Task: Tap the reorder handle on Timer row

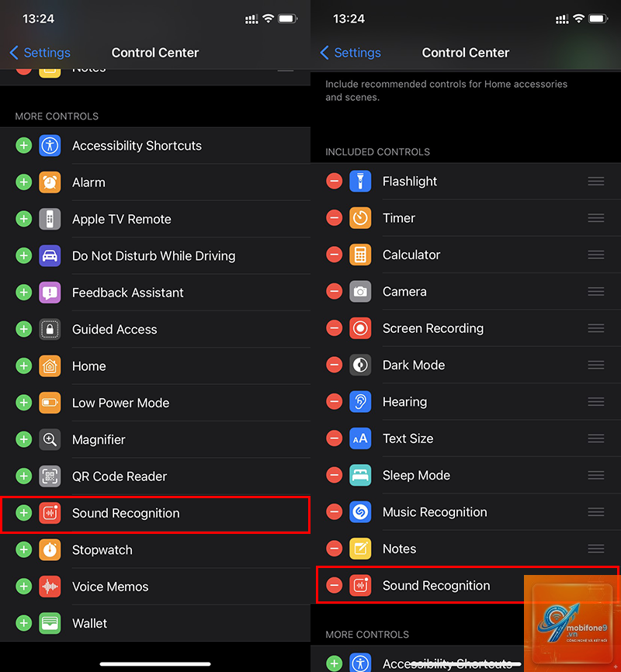Action: click(596, 218)
